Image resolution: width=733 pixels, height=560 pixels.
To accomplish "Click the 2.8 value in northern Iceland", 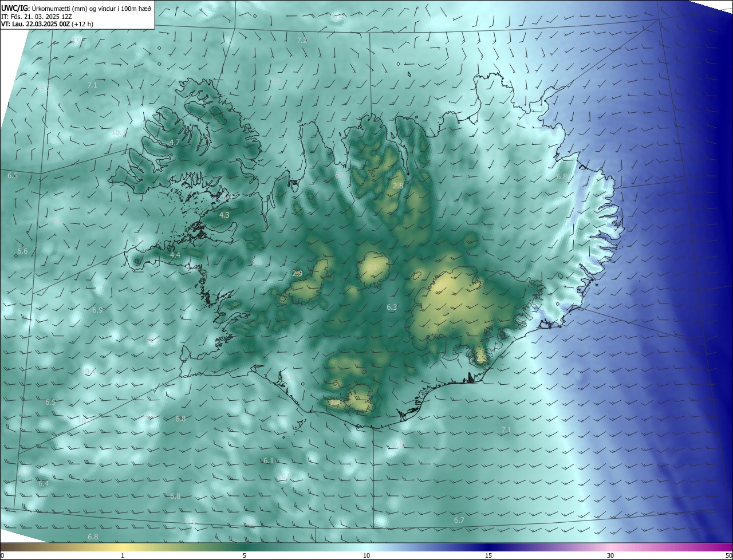I will click(398, 186).
